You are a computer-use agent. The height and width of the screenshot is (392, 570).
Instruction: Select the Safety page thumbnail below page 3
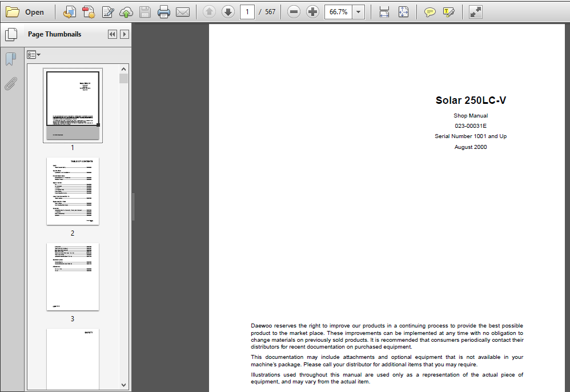coord(73,359)
